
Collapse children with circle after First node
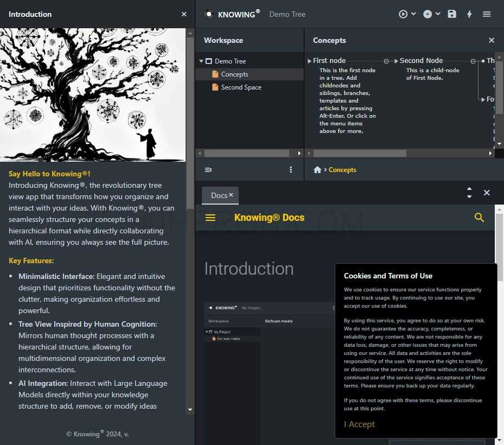point(386,61)
